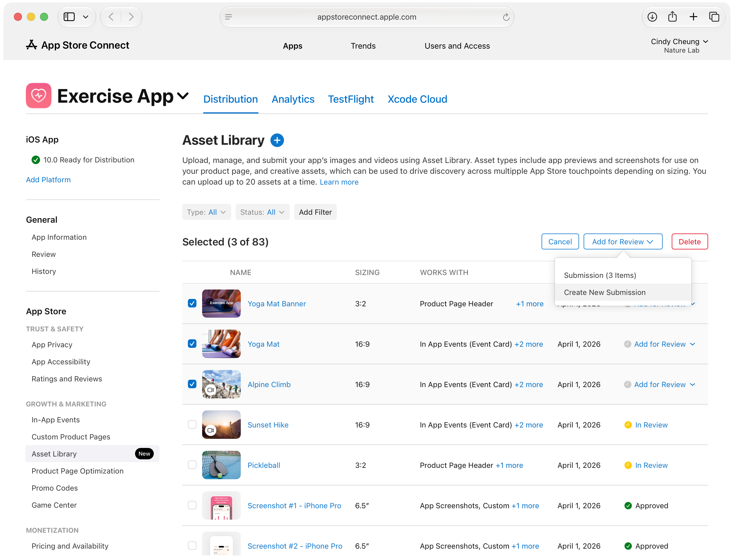This screenshot has height=560, width=734.
Task: Open Safari downloads icon
Action: pyautogui.click(x=652, y=17)
